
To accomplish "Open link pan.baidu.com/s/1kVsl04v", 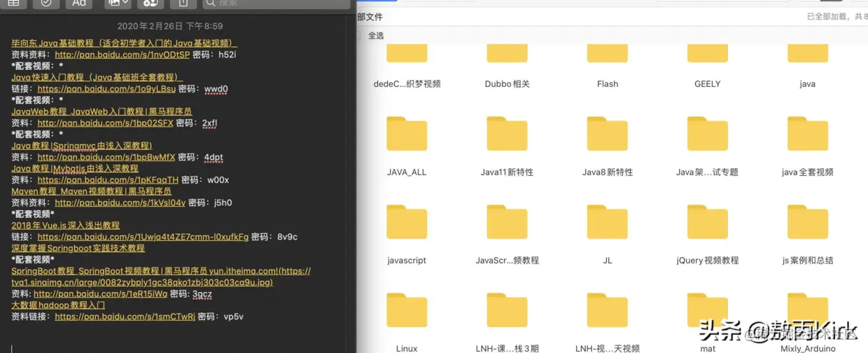I will pos(120,203).
